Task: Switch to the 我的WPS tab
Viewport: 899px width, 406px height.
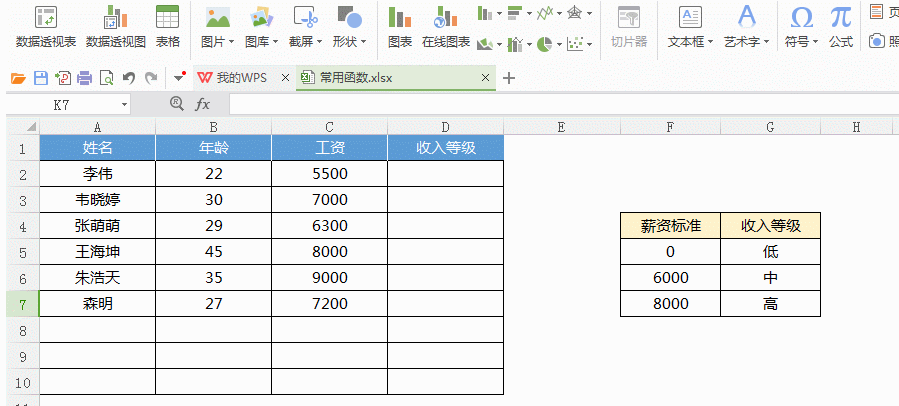Action: pos(235,78)
